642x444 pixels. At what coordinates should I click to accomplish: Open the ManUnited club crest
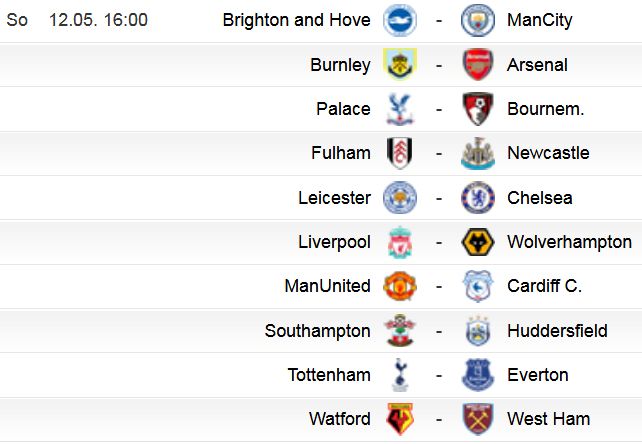click(x=400, y=286)
